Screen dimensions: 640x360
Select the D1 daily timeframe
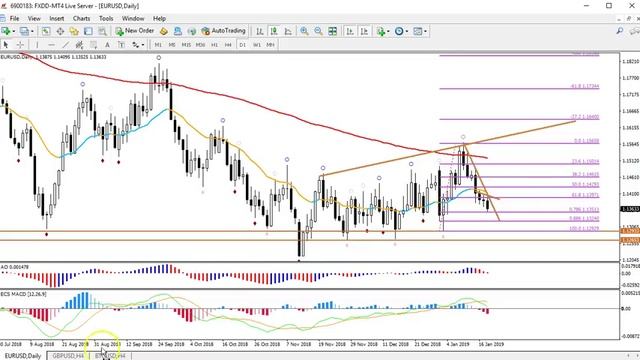point(242,45)
